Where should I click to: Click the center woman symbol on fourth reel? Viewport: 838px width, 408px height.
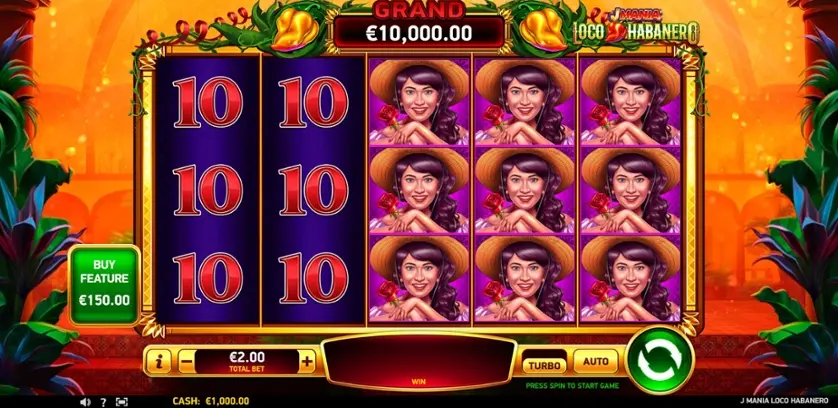[525, 190]
